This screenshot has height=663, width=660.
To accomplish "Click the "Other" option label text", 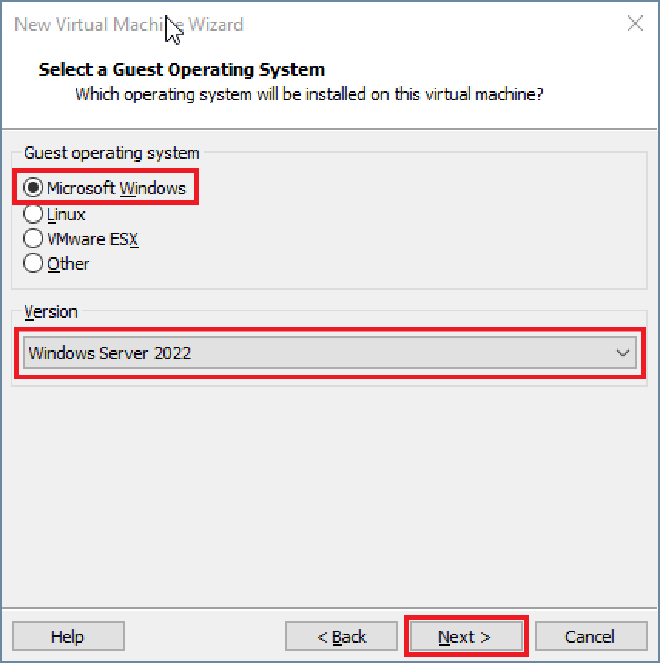I will pyautogui.click(x=68, y=264).
